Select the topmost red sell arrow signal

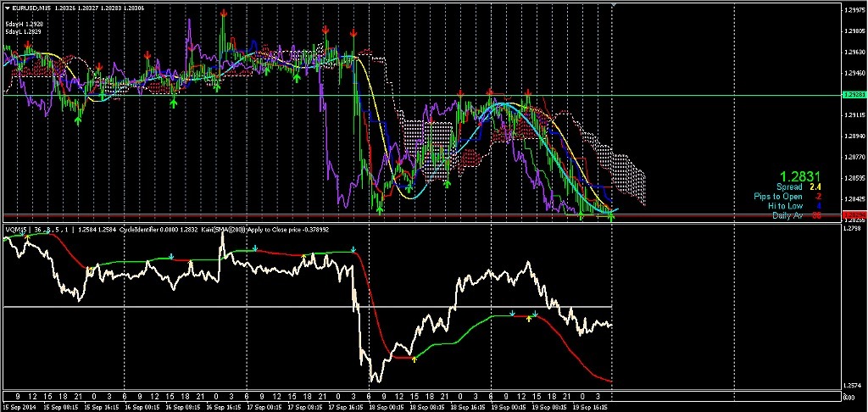[x=222, y=14]
